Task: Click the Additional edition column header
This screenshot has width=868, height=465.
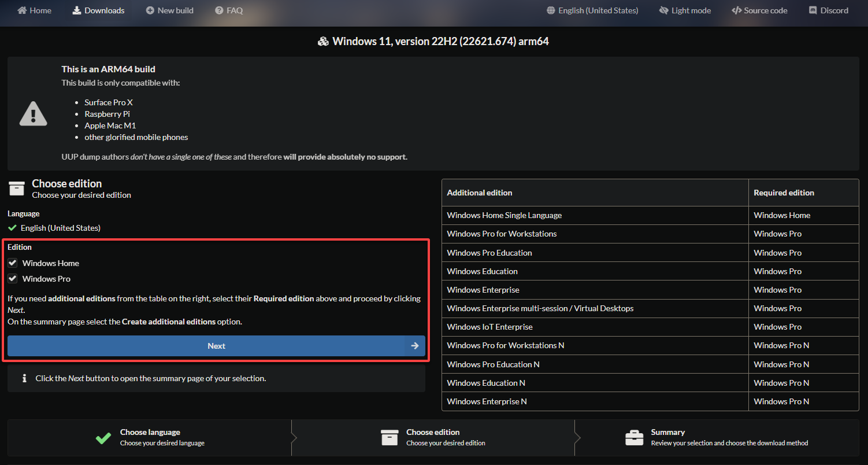Action: pyautogui.click(x=595, y=193)
